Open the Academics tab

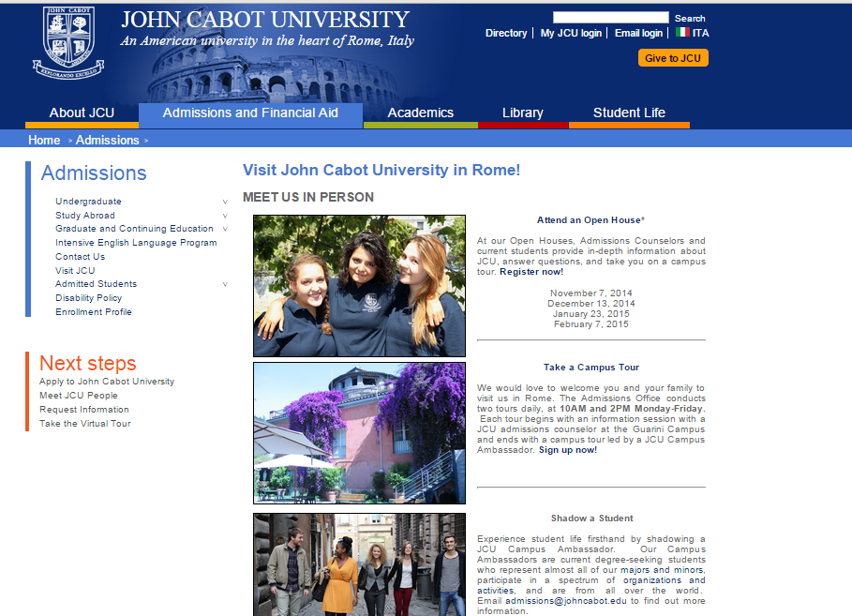click(x=421, y=113)
